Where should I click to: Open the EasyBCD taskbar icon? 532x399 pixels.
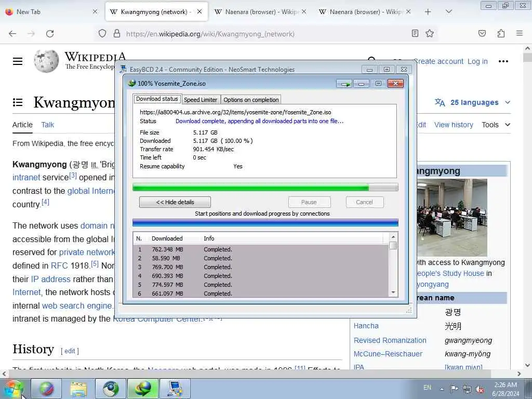(175, 389)
